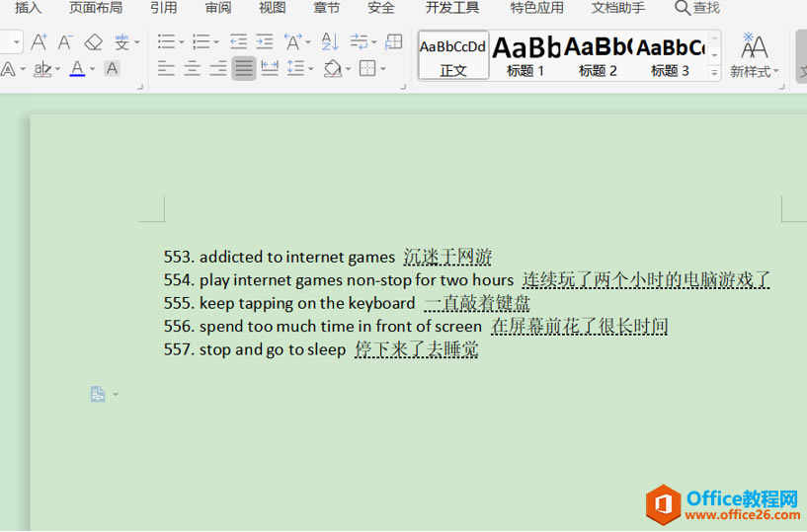Viewport: 807px width, 532px height.
Task: Open the 视图 tab
Action: coord(273,7)
